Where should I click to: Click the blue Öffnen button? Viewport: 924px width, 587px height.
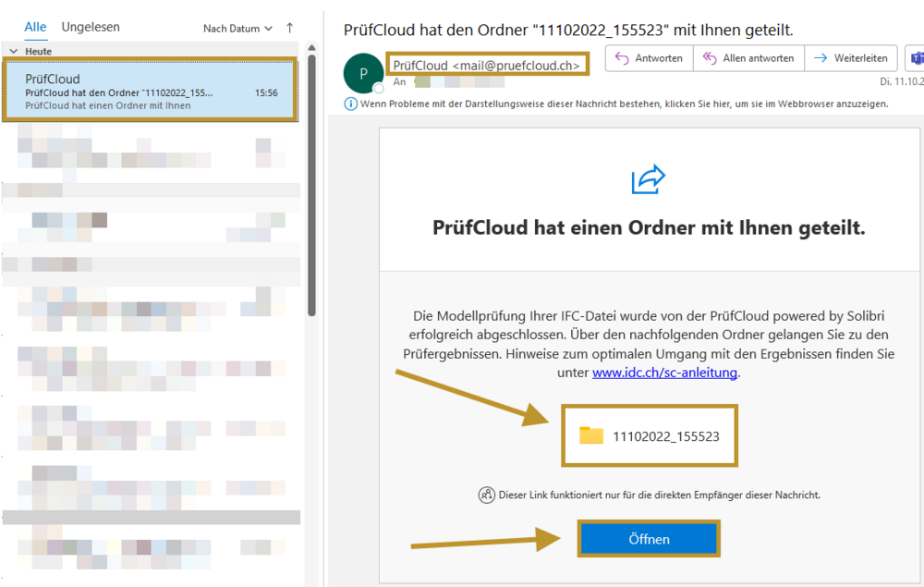coord(649,539)
